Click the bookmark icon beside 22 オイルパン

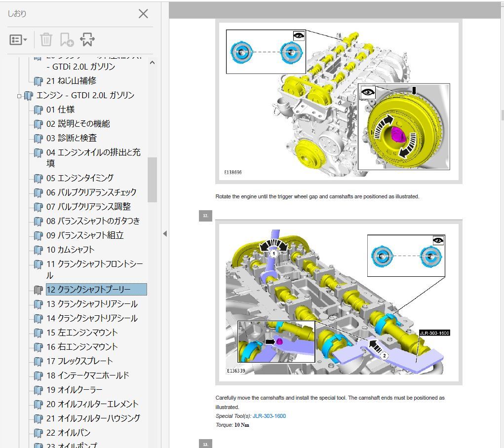point(38,433)
